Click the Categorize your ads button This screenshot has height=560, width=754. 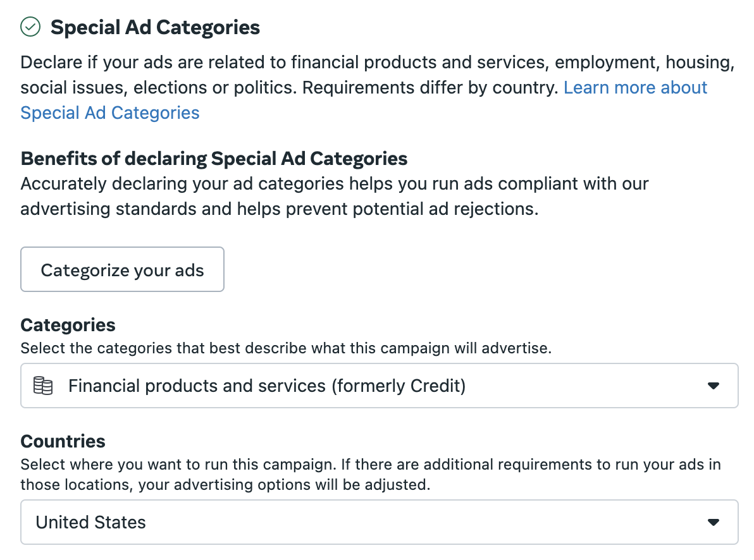click(x=122, y=269)
